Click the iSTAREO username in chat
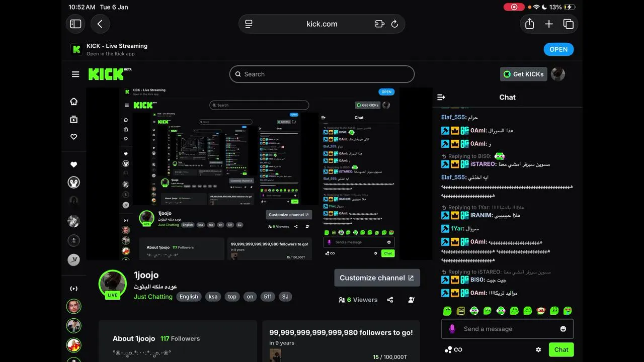 click(483, 164)
